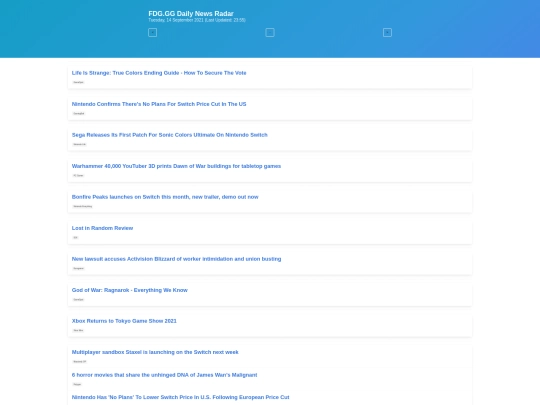Open 'God of War: Ragnarok - Everything We Know'
Image resolution: width=540 pixels, height=405 pixels.
click(129, 290)
